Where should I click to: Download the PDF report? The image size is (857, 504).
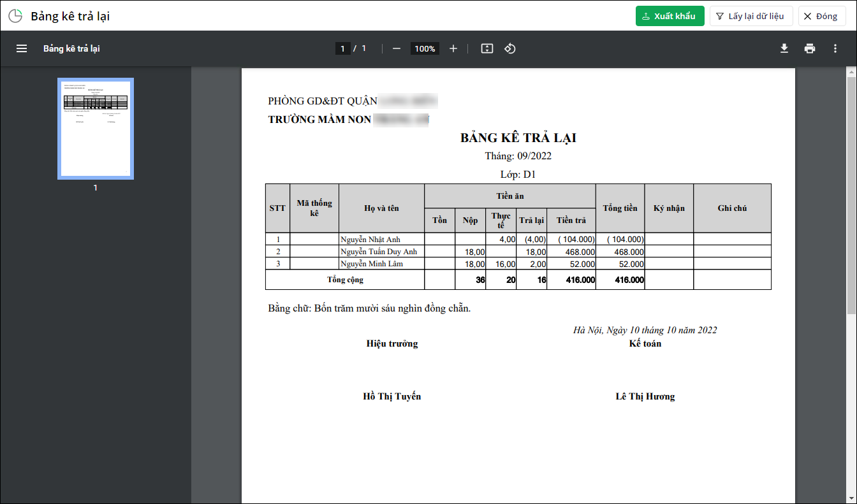(x=784, y=48)
